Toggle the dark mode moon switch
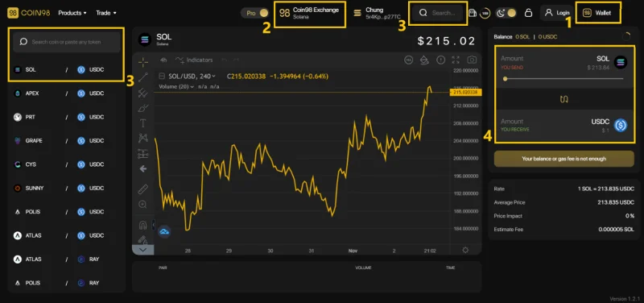The width and height of the screenshot is (644, 303). click(x=506, y=13)
